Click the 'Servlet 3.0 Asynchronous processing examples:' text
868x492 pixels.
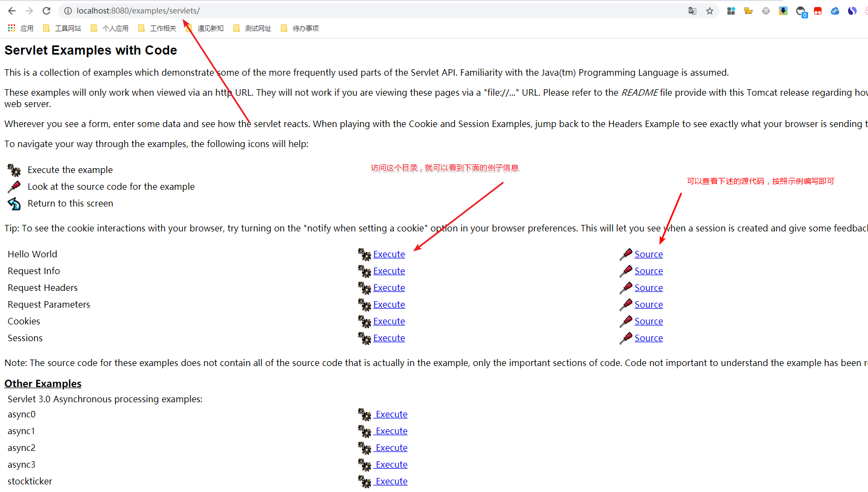point(105,399)
